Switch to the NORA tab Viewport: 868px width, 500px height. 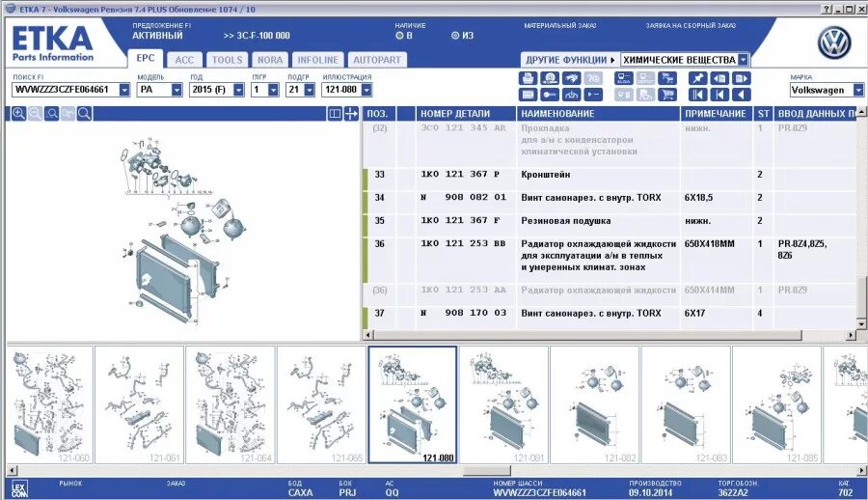pos(270,60)
